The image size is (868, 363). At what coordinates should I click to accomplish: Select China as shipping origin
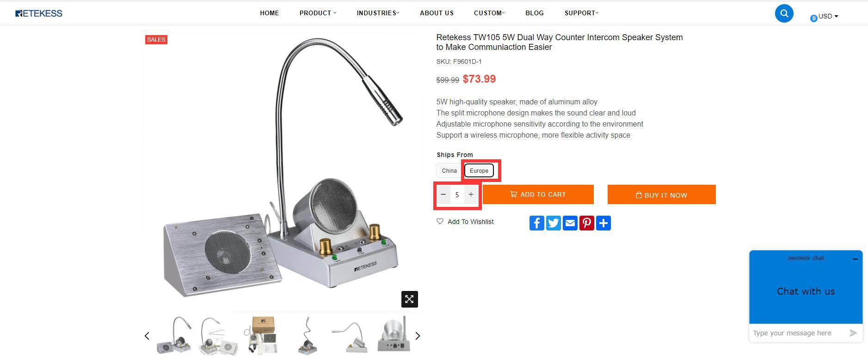[449, 171]
